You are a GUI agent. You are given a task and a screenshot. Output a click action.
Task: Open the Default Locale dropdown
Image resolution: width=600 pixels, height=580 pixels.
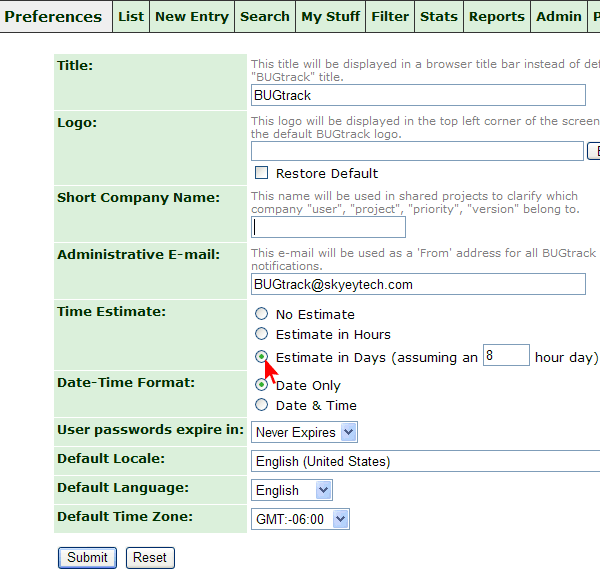[x=425, y=461]
